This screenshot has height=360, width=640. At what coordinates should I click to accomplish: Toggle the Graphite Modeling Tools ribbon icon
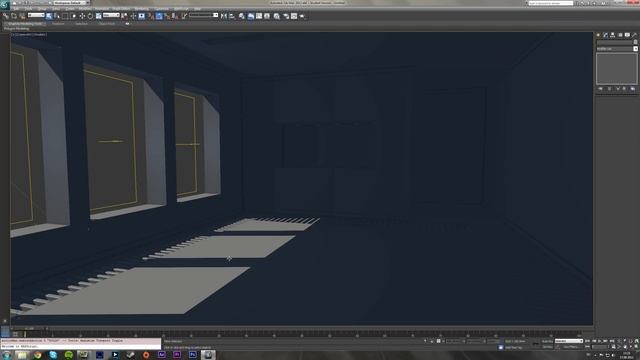click(x=251, y=16)
